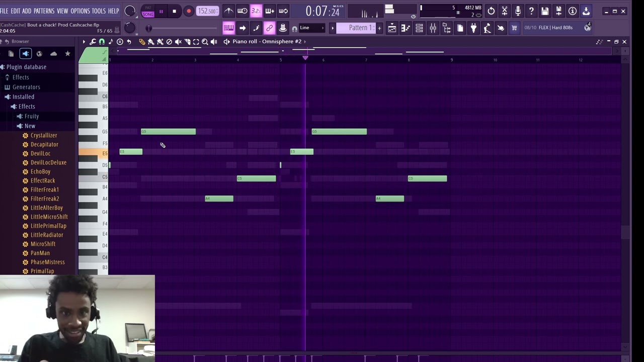Screen dimensions: 644x362
Task: Open the Channel rack icon
Action: click(x=419, y=28)
